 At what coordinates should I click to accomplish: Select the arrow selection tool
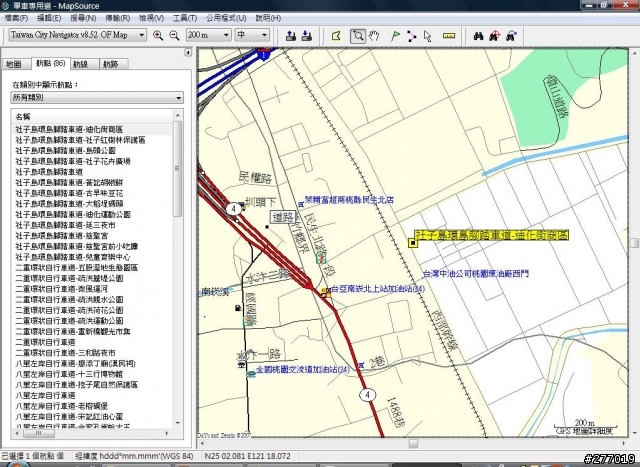coord(427,36)
